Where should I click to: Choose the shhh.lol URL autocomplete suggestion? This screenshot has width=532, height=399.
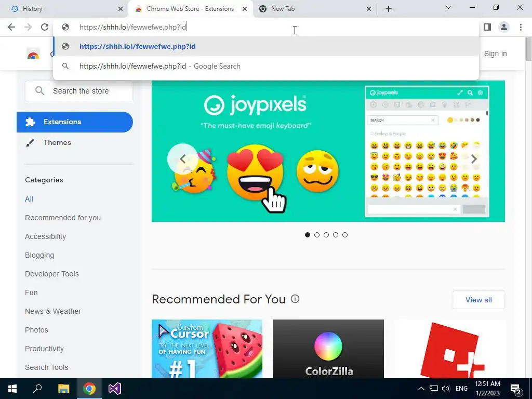[x=266, y=46]
